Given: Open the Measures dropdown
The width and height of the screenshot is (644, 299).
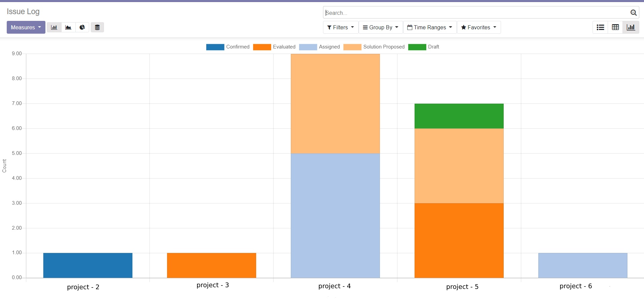Looking at the screenshot, I should point(26,27).
